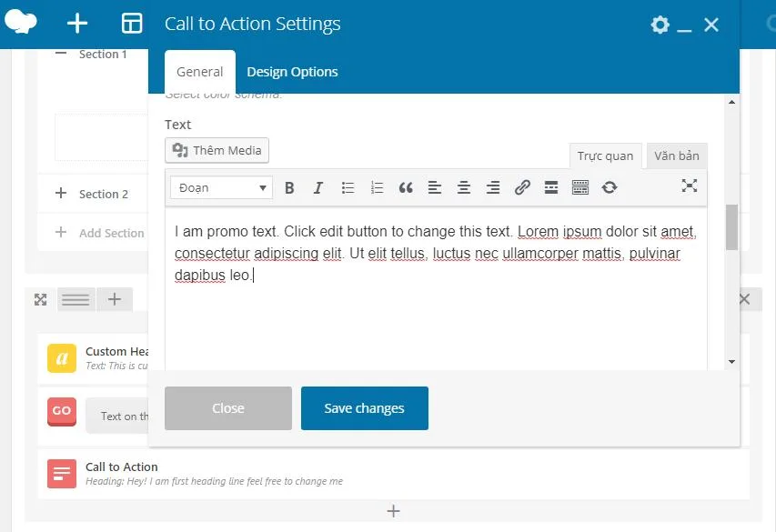The width and height of the screenshot is (776, 532).
Task: Insert or edit a link
Action: 522,188
